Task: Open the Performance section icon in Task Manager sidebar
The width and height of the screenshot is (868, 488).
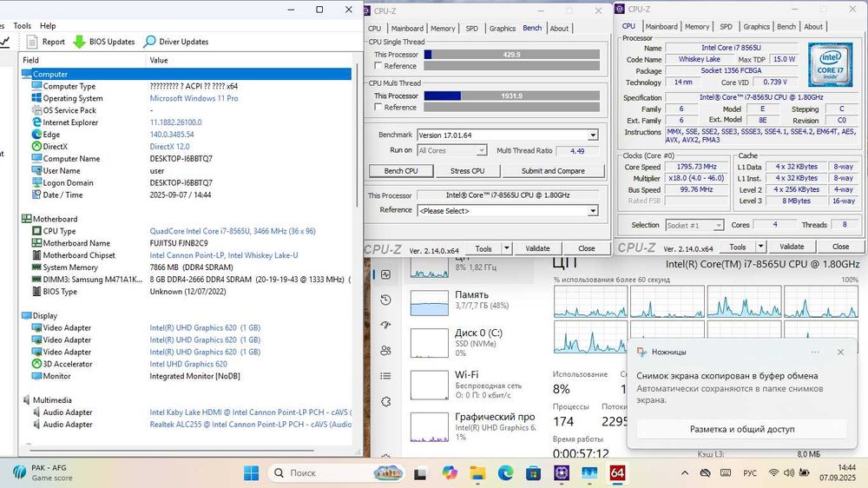Action: [x=386, y=274]
